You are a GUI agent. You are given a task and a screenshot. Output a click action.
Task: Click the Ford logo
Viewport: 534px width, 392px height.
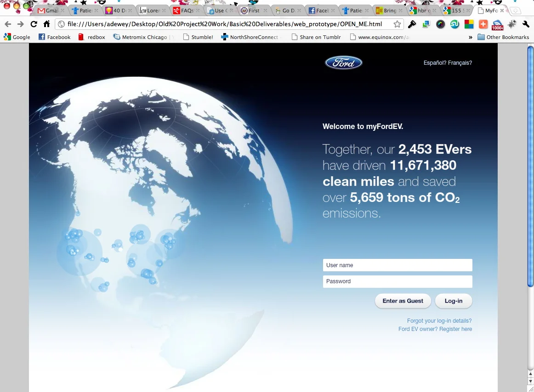click(x=344, y=62)
